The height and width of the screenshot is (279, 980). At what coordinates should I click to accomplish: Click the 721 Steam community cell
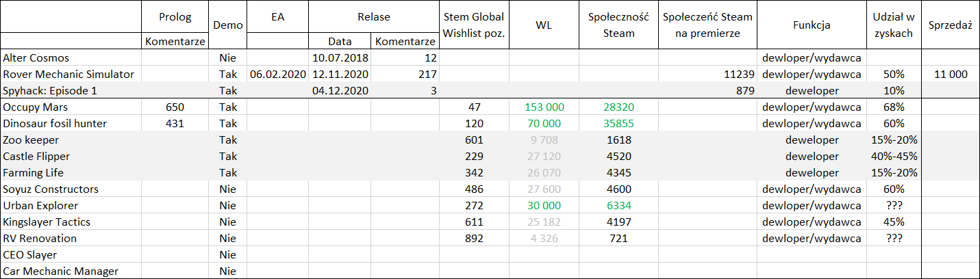pyautogui.click(x=618, y=239)
